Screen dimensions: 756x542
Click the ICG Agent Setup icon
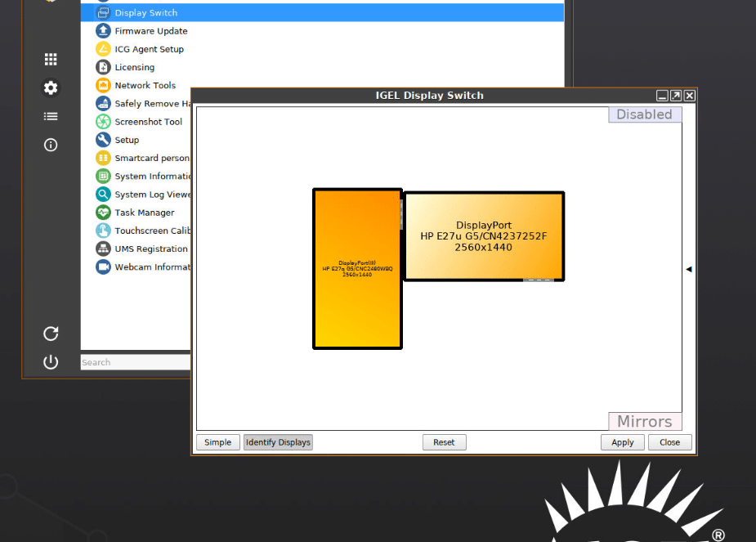click(x=103, y=49)
